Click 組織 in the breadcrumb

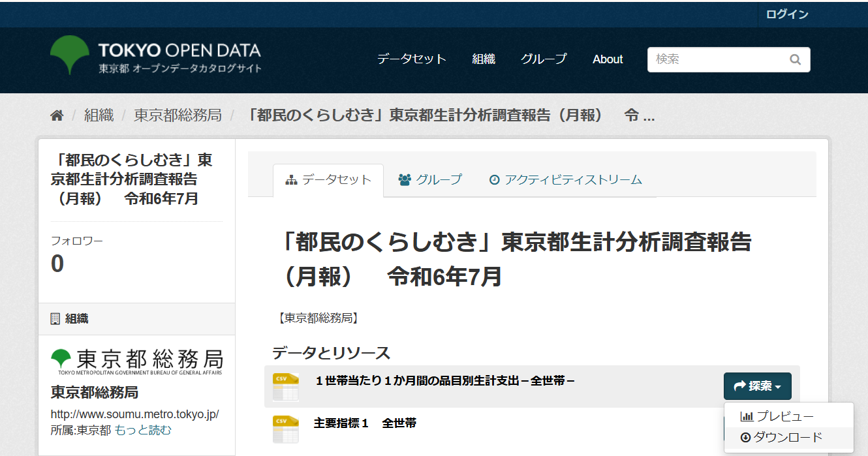point(99,115)
